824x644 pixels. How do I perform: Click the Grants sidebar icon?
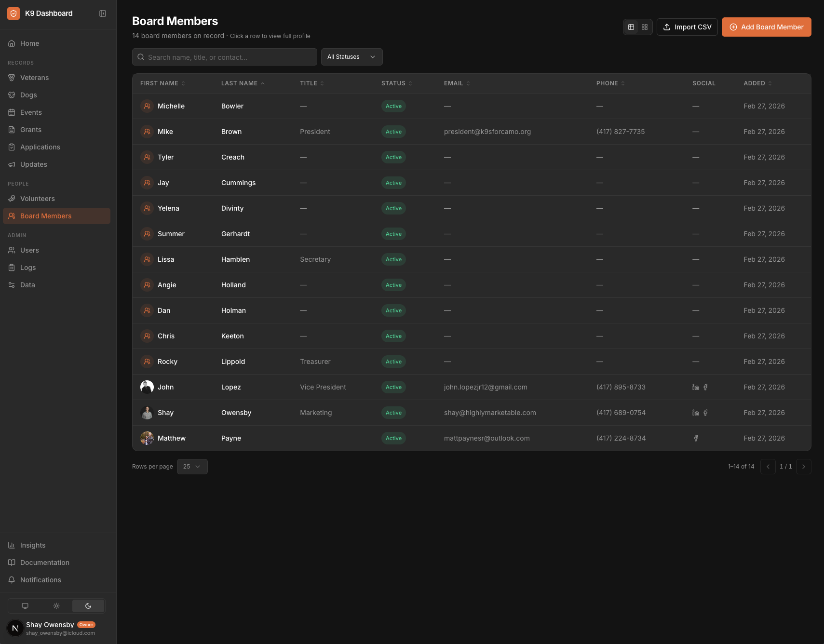12,130
